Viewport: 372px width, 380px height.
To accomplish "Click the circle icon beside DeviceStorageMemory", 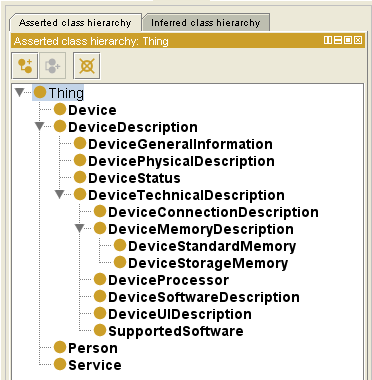I will (120, 262).
